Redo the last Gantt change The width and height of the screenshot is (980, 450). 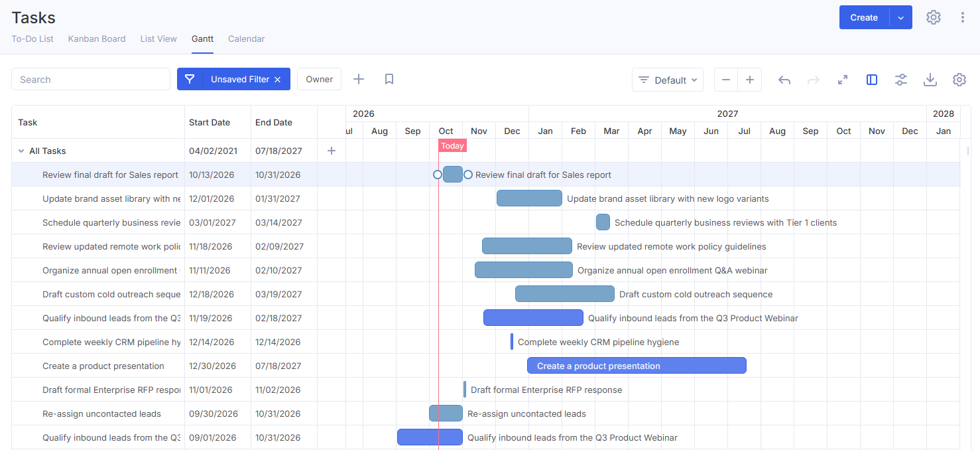click(814, 80)
